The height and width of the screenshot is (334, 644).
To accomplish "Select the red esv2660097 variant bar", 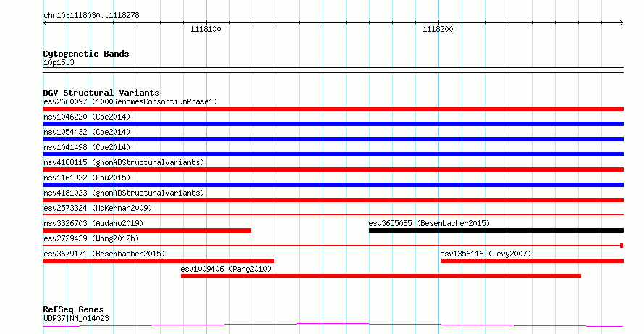I will (x=333, y=109).
